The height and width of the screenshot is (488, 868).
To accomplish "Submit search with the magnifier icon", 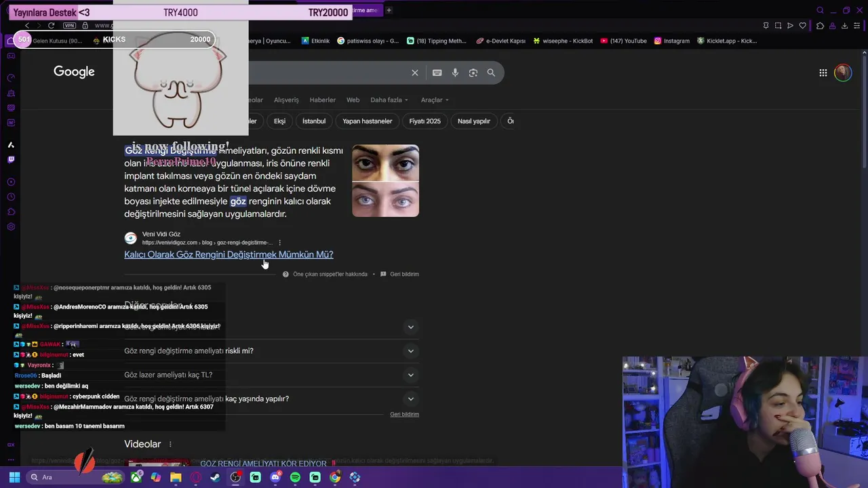I will tap(491, 73).
